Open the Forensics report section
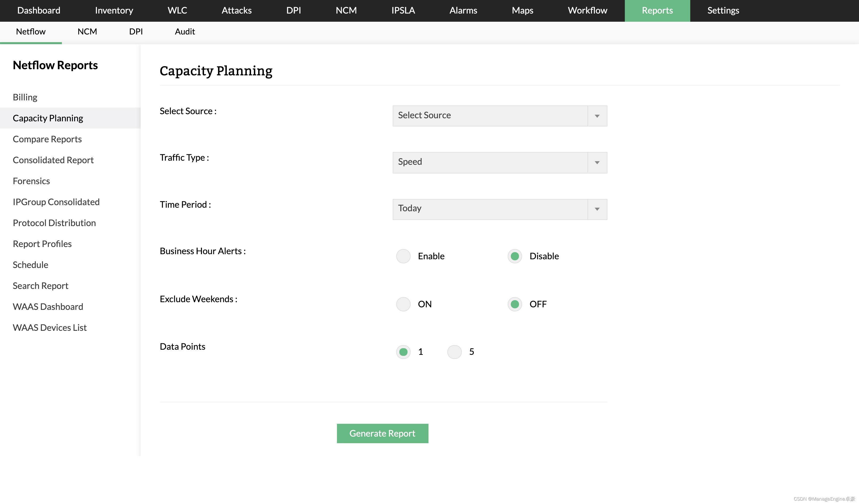 click(x=31, y=181)
